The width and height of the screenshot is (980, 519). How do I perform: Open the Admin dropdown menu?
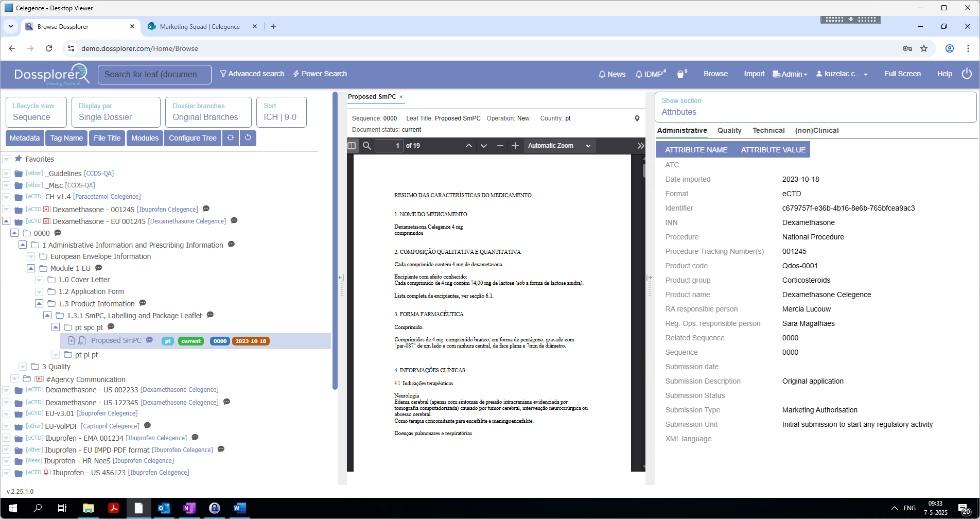[x=790, y=74]
